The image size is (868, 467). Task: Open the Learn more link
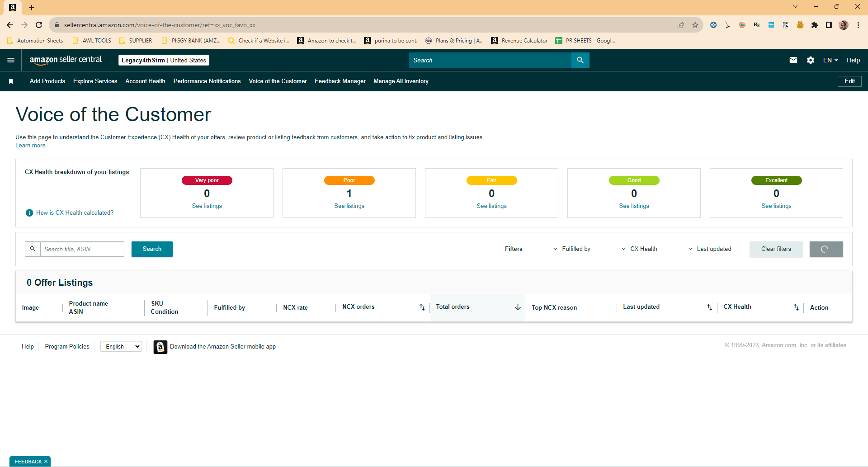tap(30, 146)
